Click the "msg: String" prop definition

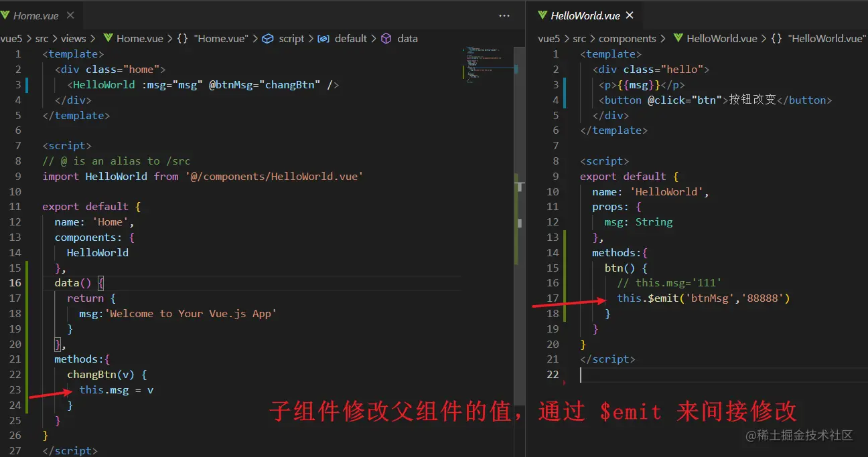click(638, 222)
